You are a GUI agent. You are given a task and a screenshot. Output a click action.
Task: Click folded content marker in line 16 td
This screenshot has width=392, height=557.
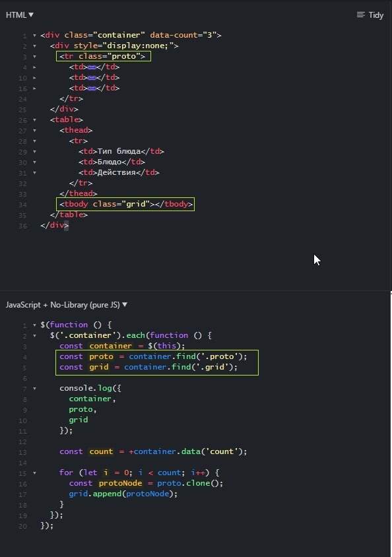(x=92, y=88)
